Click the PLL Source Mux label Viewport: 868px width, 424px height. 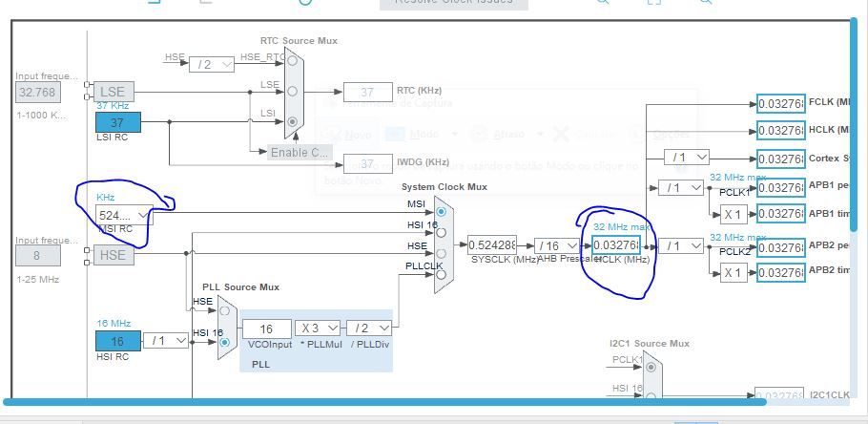(x=240, y=287)
